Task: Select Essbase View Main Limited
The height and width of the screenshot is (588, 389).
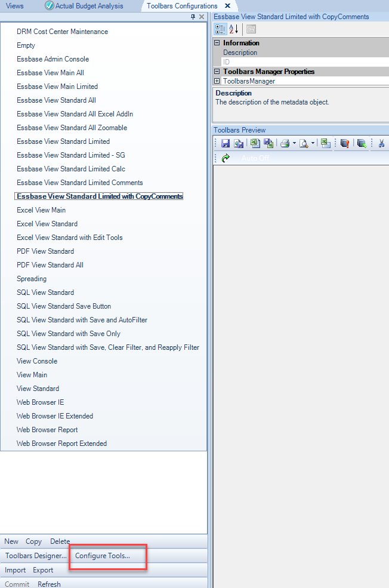Action: point(57,86)
